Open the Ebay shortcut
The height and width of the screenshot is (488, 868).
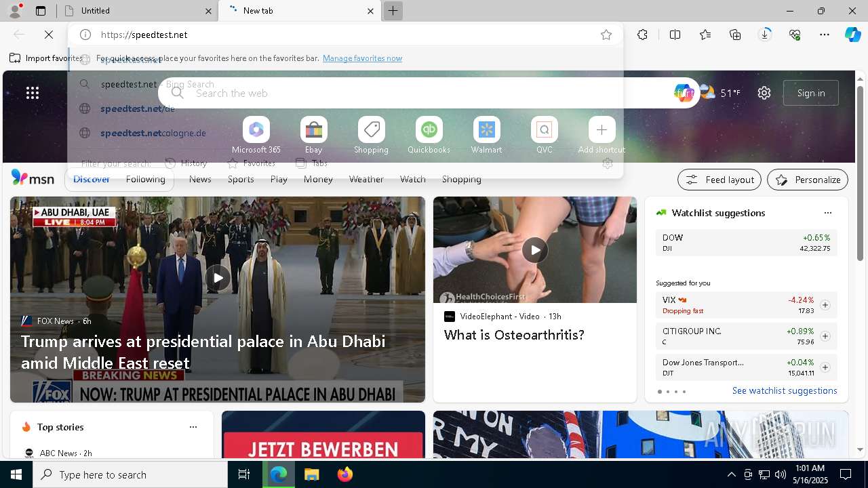click(x=313, y=136)
